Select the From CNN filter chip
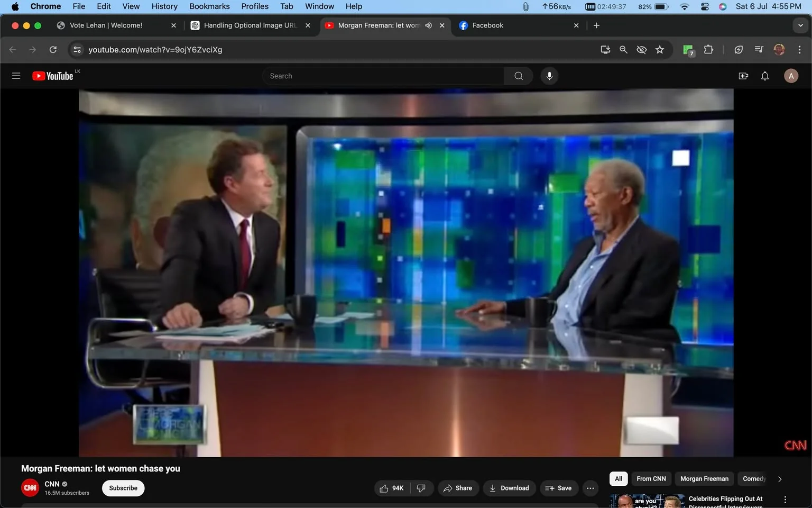The width and height of the screenshot is (812, 508). [651, 478]
